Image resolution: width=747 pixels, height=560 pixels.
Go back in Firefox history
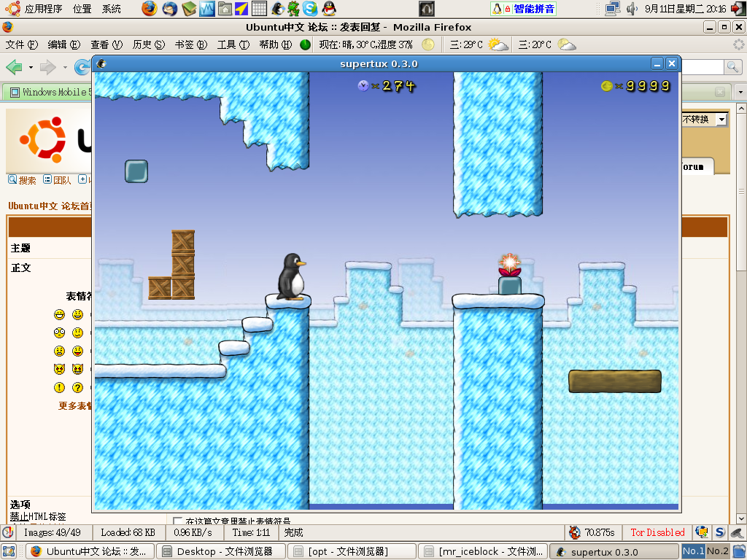pos(14,67)
